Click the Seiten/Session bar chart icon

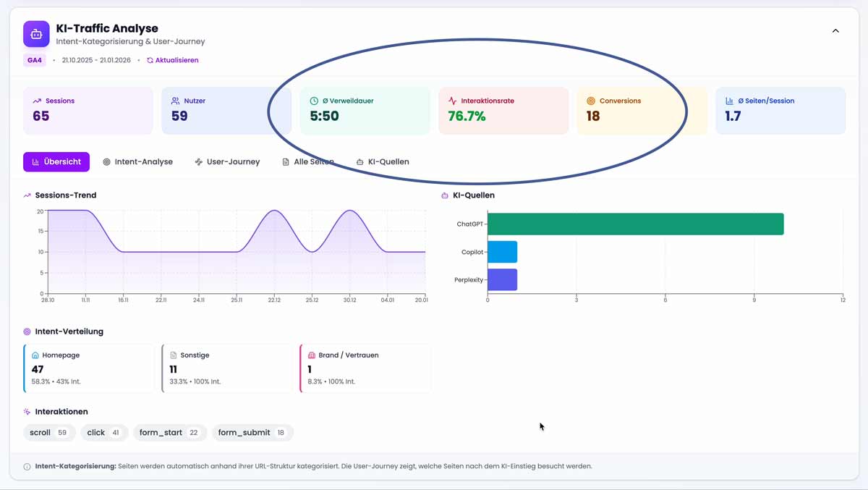click(x=729, y=101)
